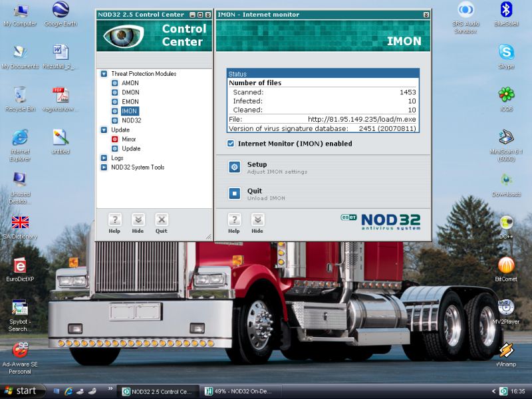Expand the Logs tree section
Image resolution: width=532 pixels, height=399 pixels.
point(104,158)
